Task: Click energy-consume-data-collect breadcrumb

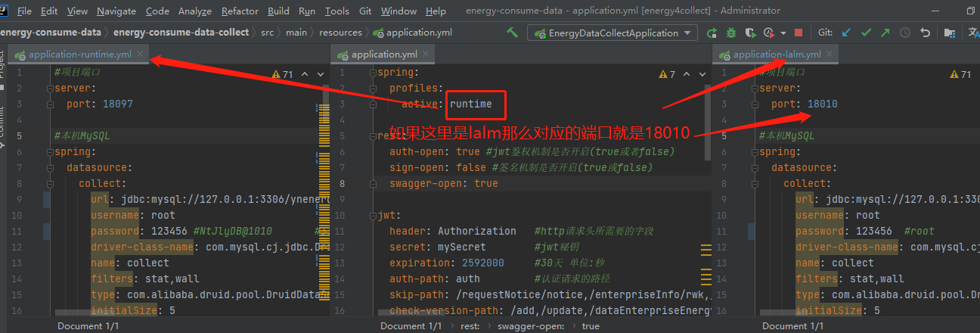Action: (181, 33)
